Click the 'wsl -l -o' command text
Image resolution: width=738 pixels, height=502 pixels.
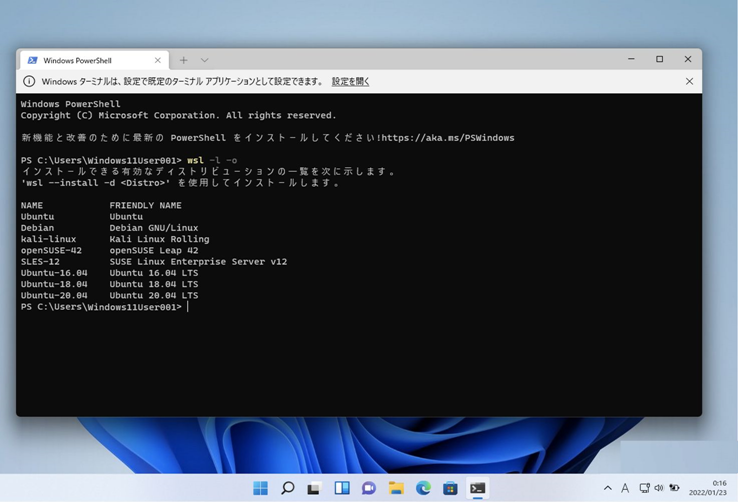point(212,160)
